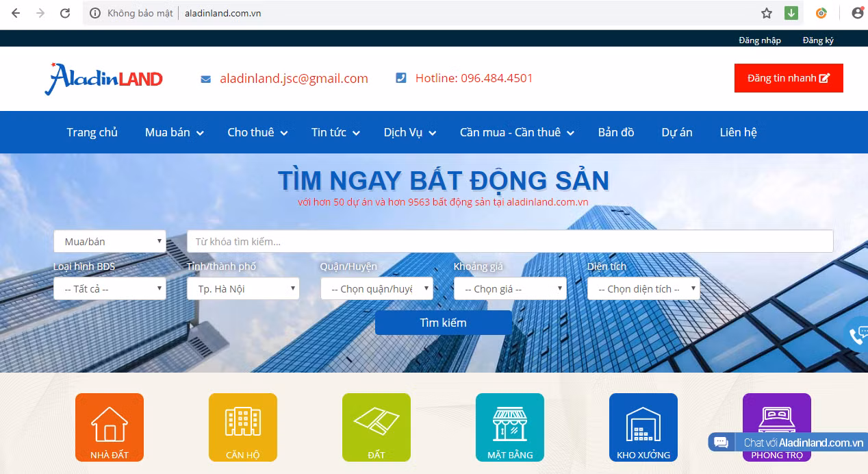Open the Kho xưởng warehouse category icon

(x=643, y=427)
